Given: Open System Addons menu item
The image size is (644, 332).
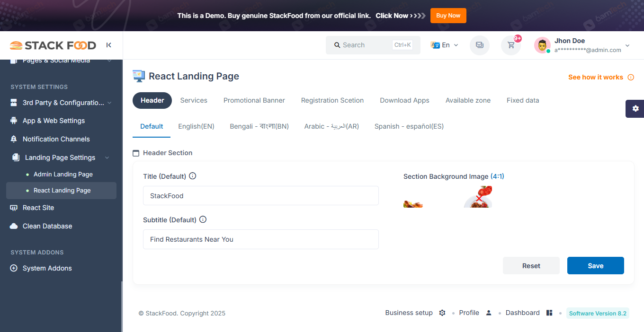Looking at the screenshot, I should click(x=47, y=268).
